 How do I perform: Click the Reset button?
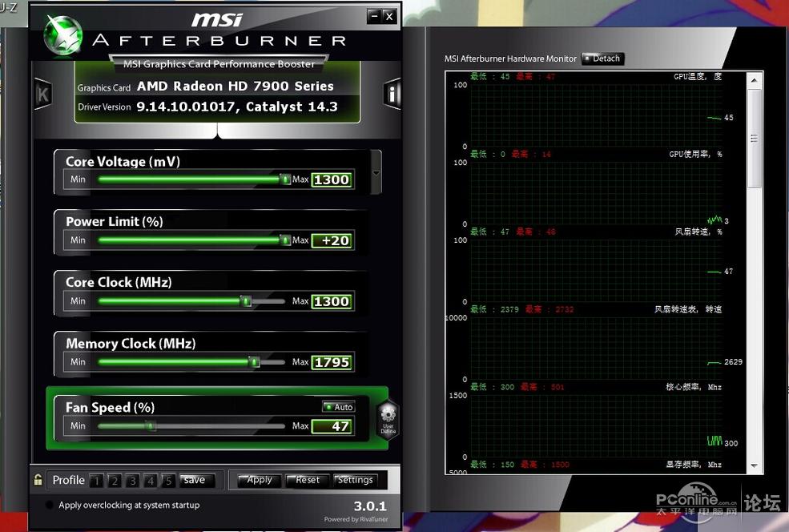point(307,481)
